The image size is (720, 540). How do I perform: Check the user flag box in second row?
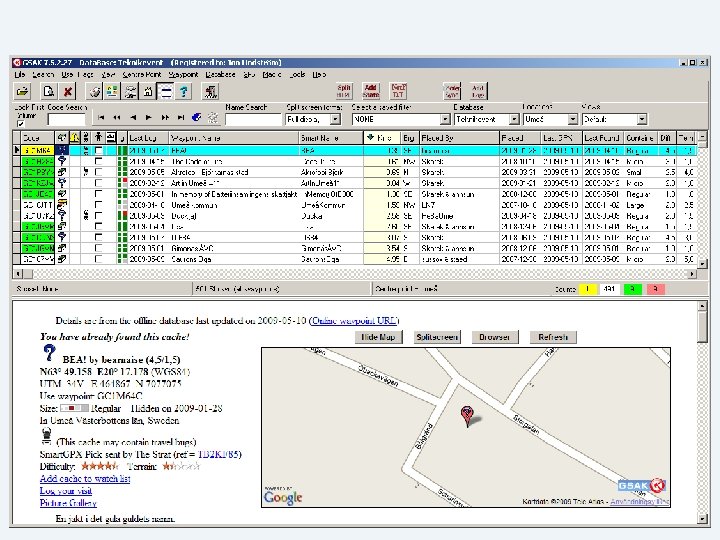[x=98, y=161]
